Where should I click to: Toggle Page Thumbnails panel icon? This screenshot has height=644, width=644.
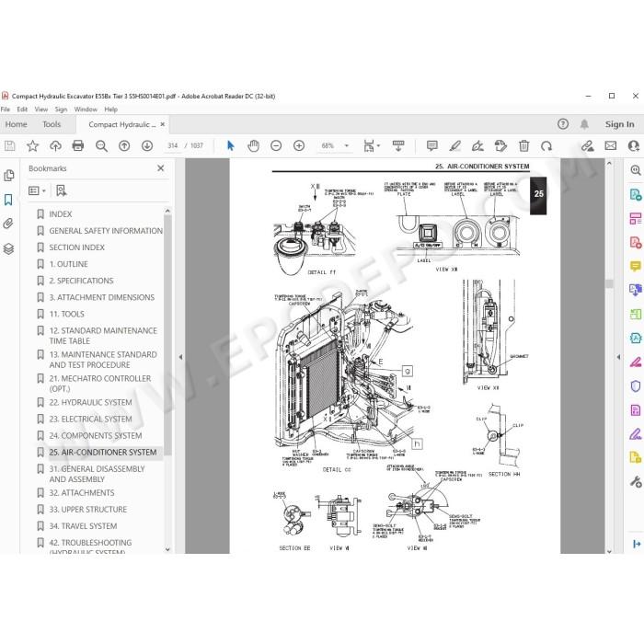click(8, 176)
